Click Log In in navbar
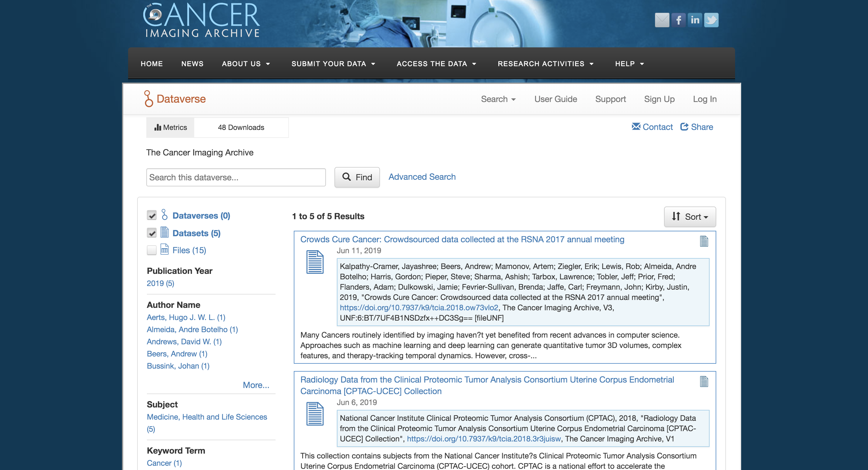868x470 pixels. 705,99
